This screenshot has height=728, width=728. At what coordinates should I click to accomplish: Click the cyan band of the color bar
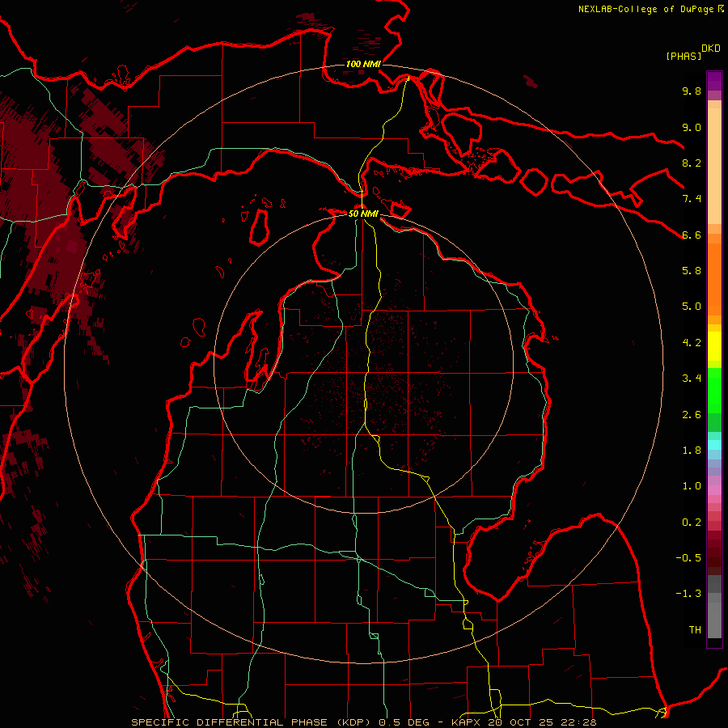[714, 445]
